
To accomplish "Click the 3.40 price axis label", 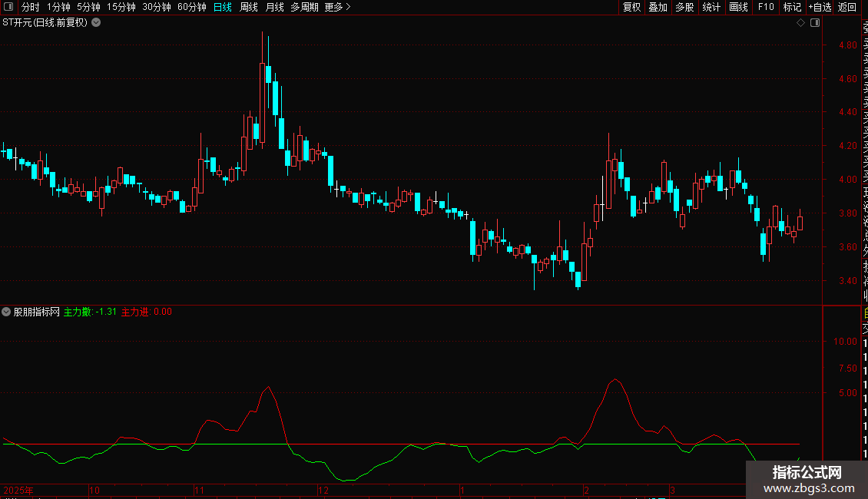I will [847, 281].
